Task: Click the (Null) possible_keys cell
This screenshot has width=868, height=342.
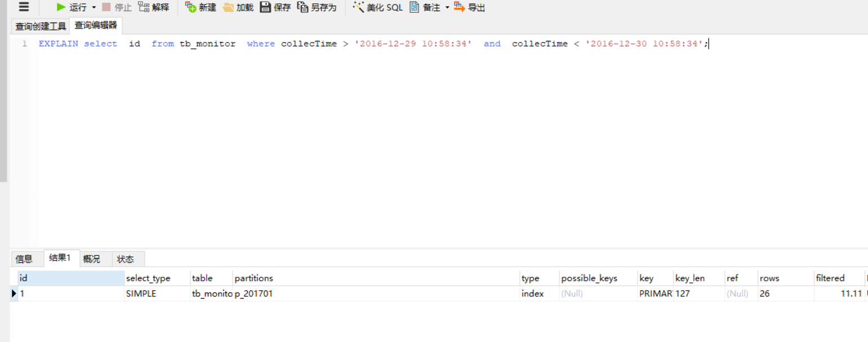Action: [598, 294]
